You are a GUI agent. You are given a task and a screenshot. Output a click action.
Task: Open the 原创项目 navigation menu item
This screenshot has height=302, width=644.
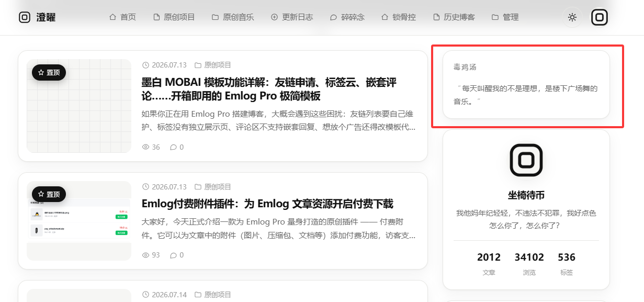click(x=174, y=17)
